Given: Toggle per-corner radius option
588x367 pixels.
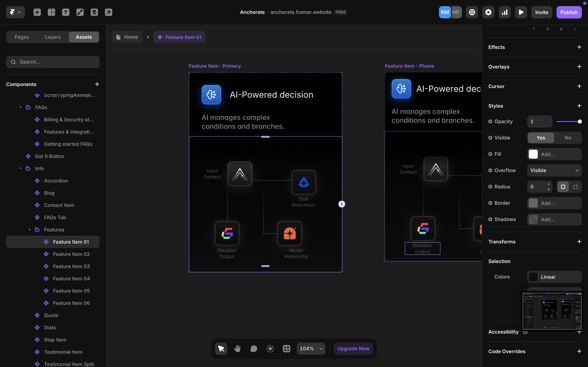Looking at the screenshot, I should coord(575,187).
